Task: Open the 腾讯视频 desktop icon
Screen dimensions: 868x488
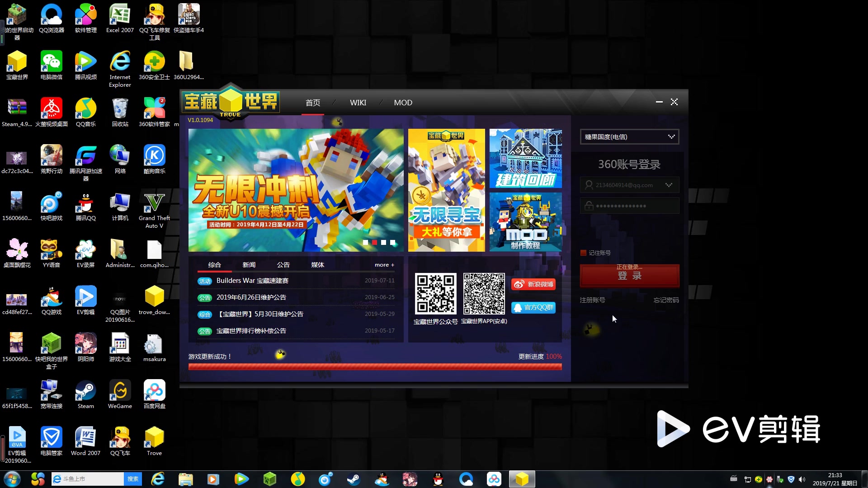Action: click(x=86, y=66)
